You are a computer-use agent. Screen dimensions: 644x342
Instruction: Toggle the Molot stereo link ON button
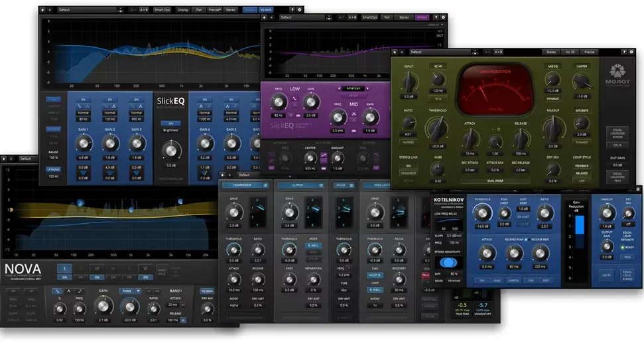409,165
